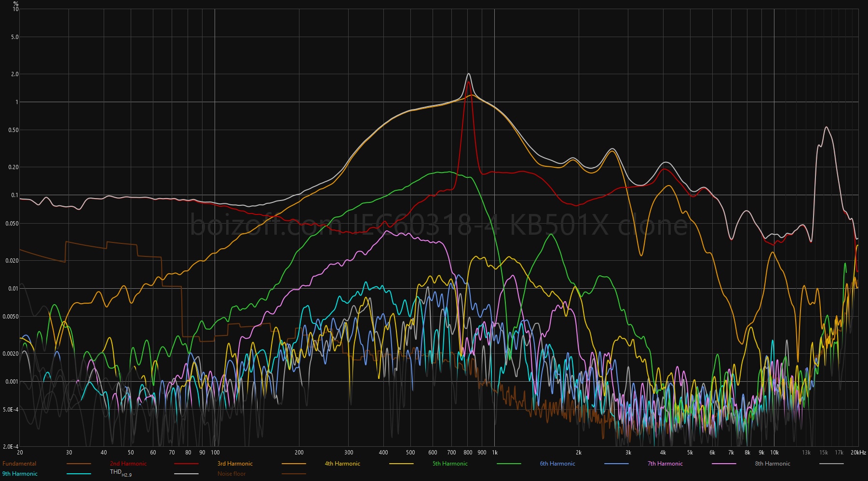Click the pink 7th Harmonic line swatch

(x=724, y=464)
